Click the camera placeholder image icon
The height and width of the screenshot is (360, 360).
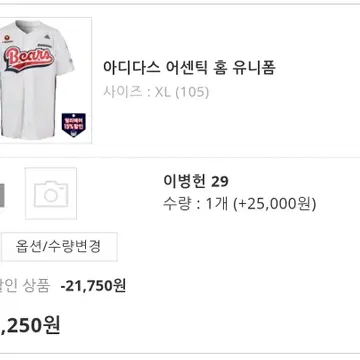tap(51, 194)
